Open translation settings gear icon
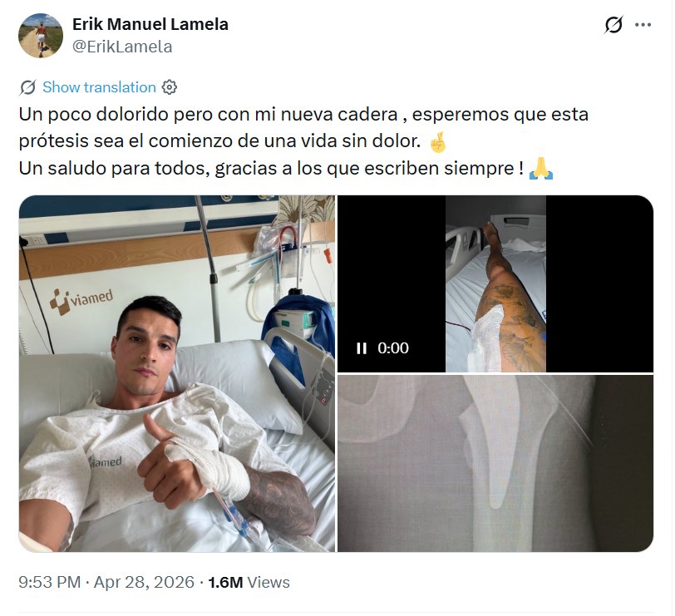 tap(170, 87)
